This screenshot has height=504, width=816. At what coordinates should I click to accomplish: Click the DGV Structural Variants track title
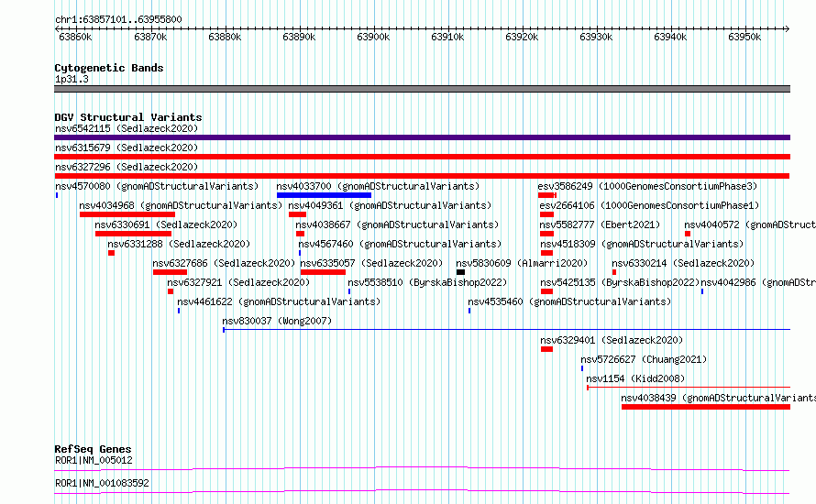(x=128, y=117)
